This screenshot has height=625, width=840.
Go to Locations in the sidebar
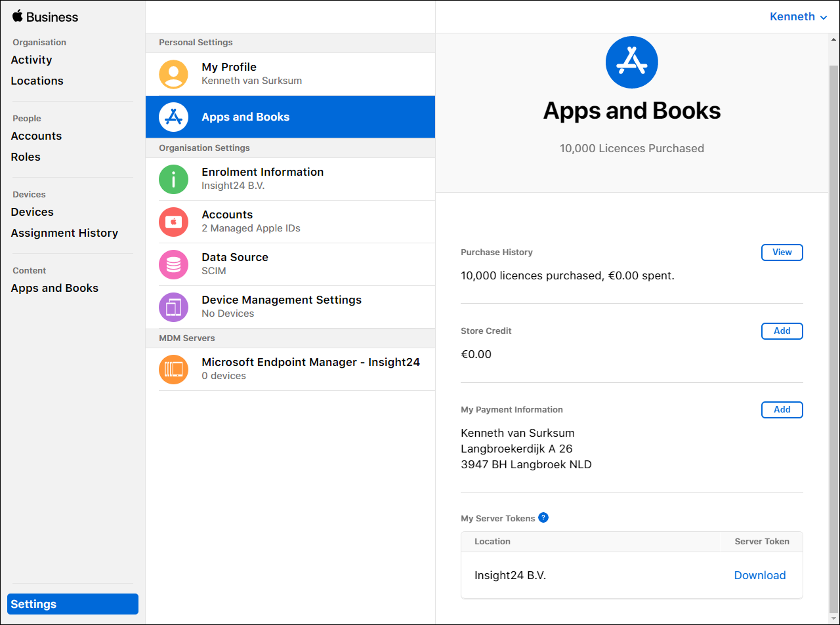click(x=37, y=81)
